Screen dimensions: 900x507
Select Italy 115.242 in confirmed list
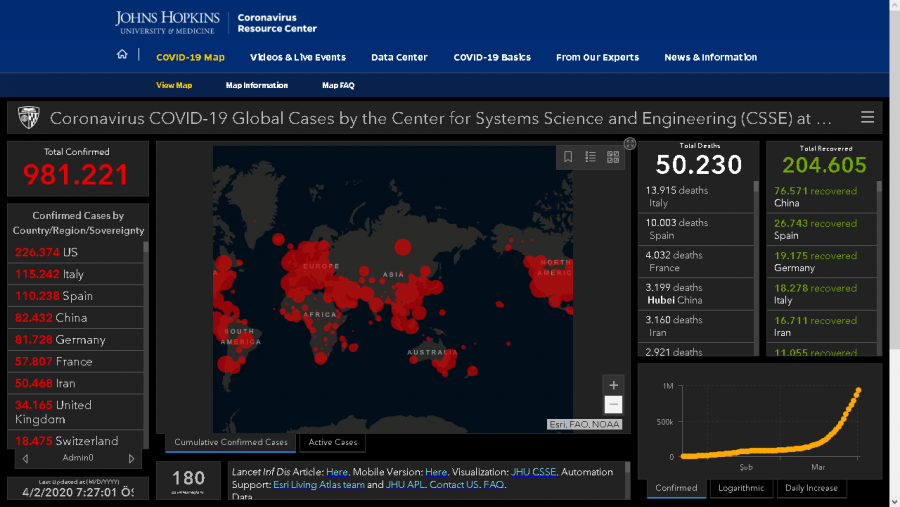pyautogui.click(x=75, y=274)
